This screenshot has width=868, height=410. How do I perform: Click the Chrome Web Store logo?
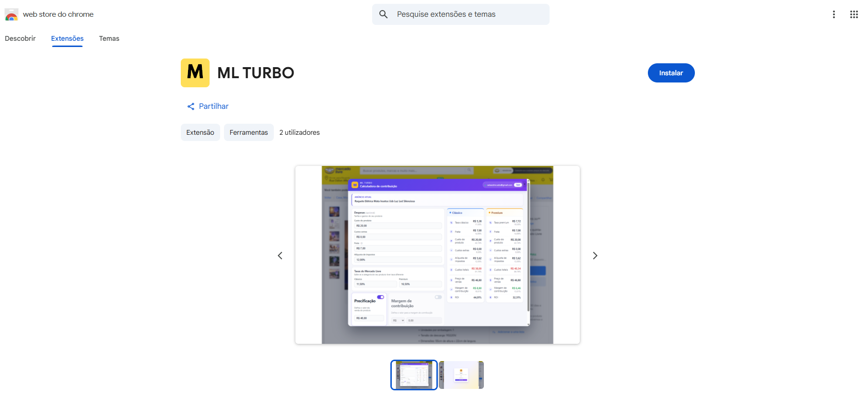(12, 14)
